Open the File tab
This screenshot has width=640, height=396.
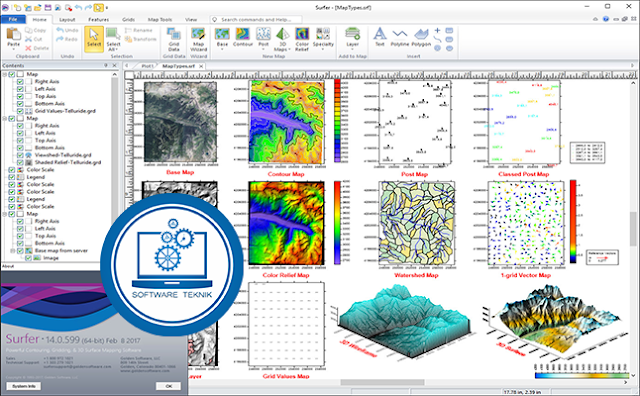(13, 19)
